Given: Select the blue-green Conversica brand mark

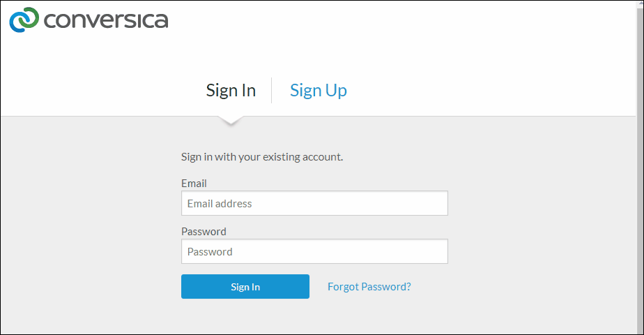Looking at the screenshot, I should 24,20.
